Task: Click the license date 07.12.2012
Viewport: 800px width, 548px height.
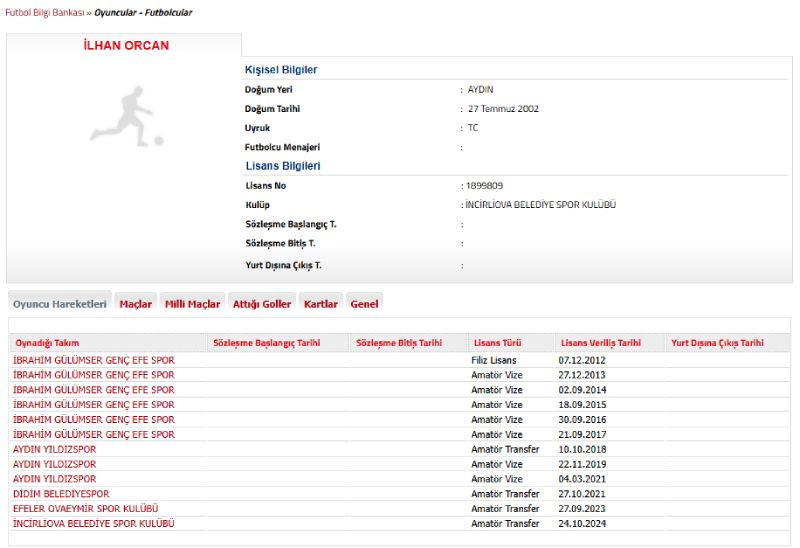Action: coord(582,360)
